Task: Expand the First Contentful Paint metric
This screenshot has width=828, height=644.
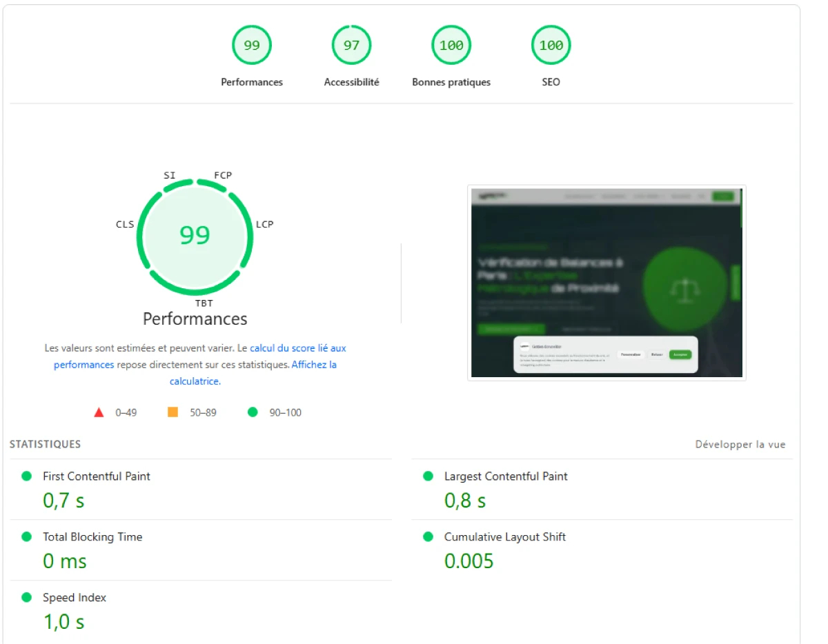Action: (x=200, y=489)
